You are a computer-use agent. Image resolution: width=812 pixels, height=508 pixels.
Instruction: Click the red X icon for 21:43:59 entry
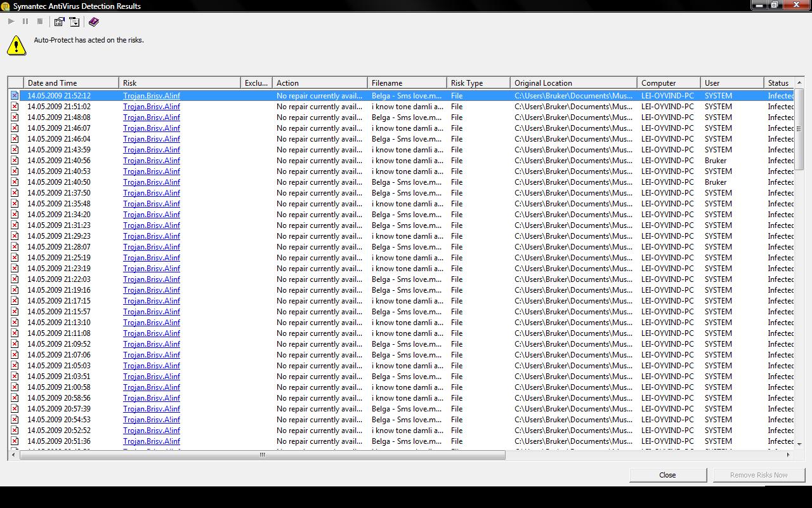pos(15,150)
